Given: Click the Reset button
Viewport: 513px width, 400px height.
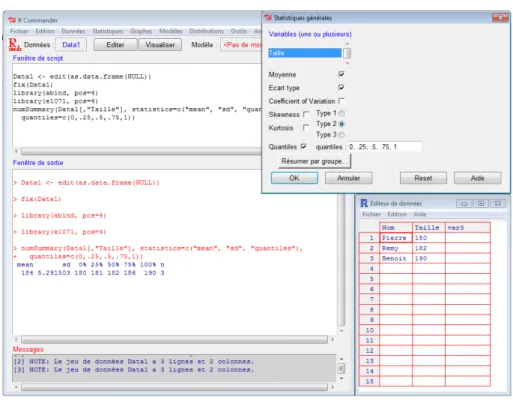Looking at the screenshot, I should pyautogui.click(x=423, y=178).
